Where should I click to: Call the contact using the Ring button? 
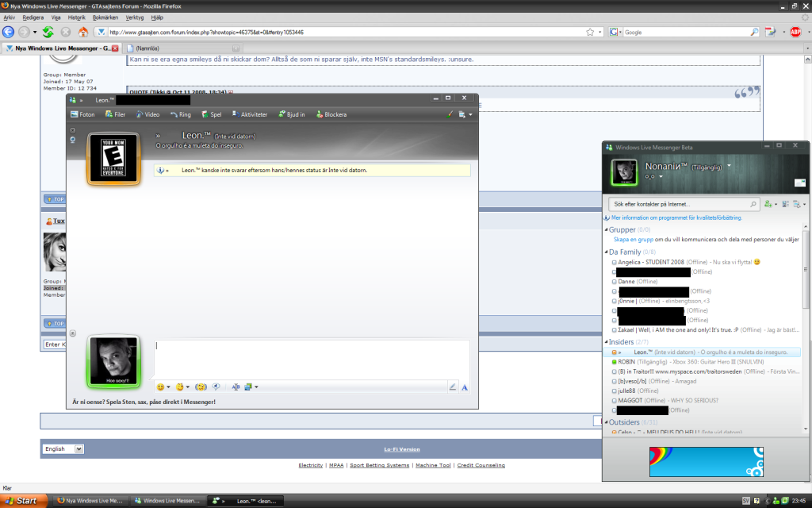point(181,114)
